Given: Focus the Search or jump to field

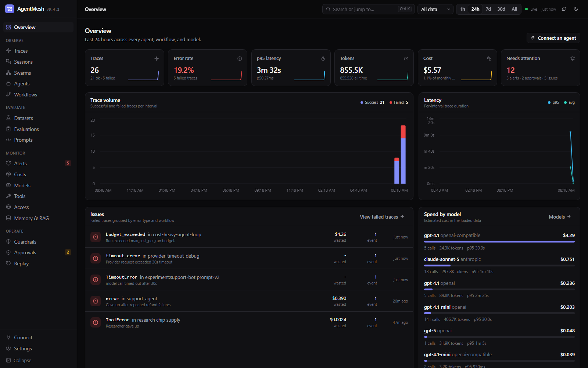Looking at the screenshot, I should click(x=369, y=9).
